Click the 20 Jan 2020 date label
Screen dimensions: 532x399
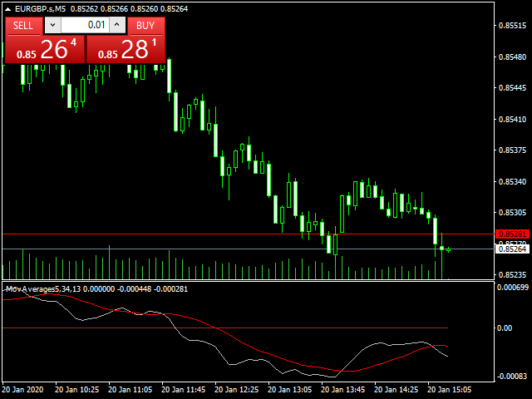pos(22,389)
